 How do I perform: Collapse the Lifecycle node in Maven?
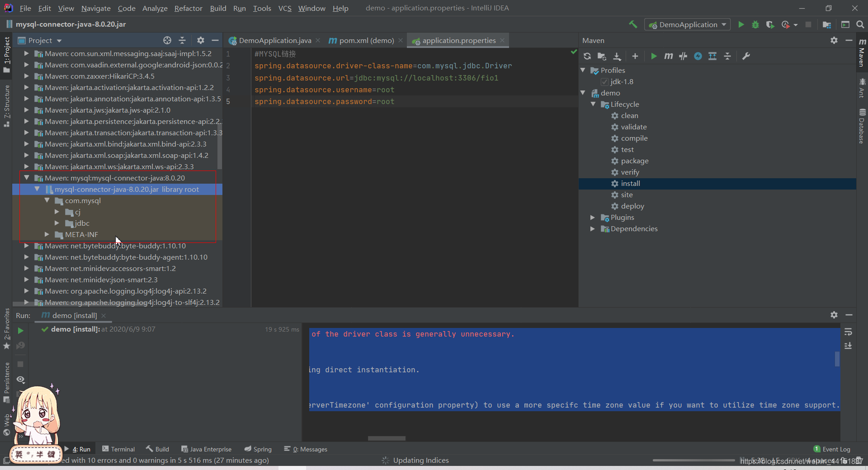[x=593, y=104]
